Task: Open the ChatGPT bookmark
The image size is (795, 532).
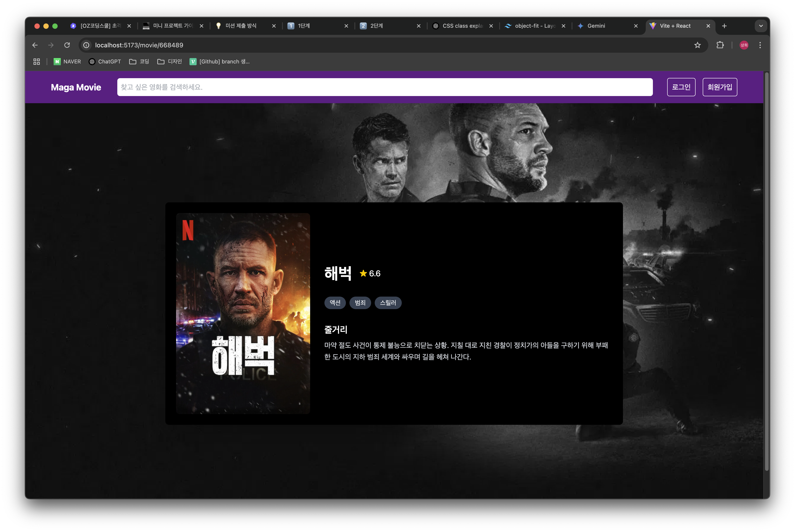Action: click(105, 61)
